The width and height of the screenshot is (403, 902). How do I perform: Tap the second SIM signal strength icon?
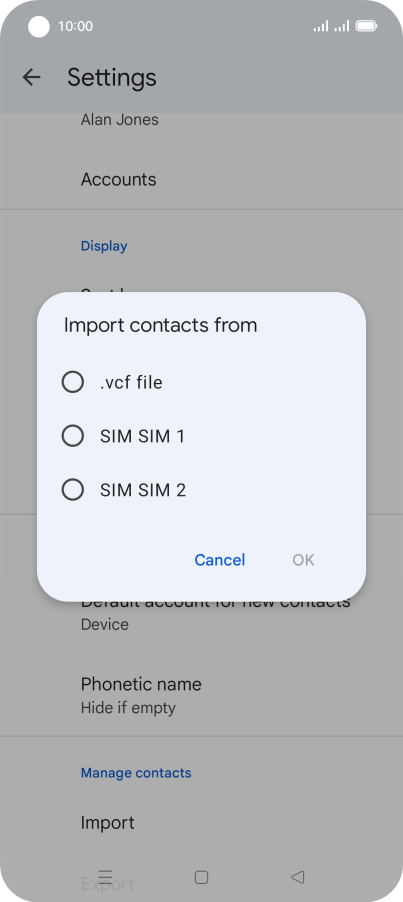[x=342, y=26]
